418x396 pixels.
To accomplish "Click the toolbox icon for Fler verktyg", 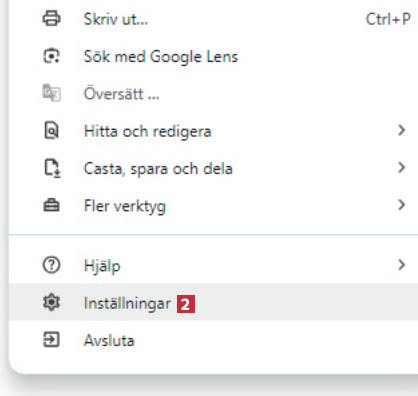I will pos(51,205).
